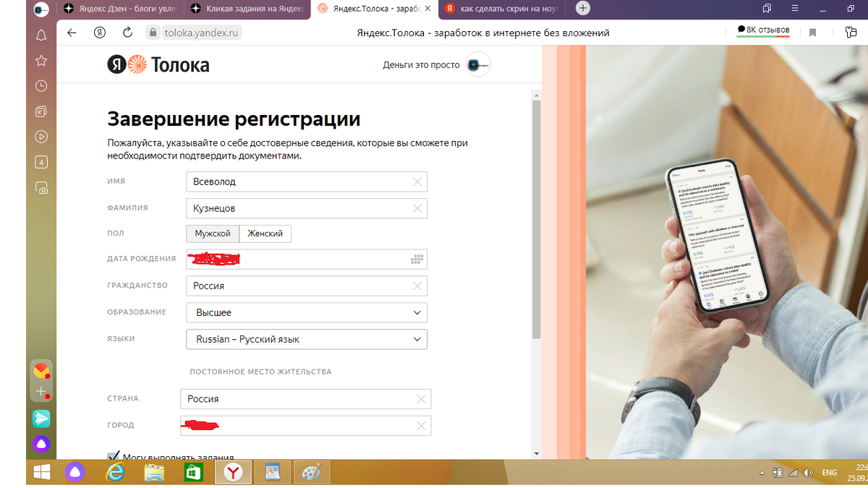Expand hidden icons in the system tray
The image size is (868, 488).
pos(762,472)
